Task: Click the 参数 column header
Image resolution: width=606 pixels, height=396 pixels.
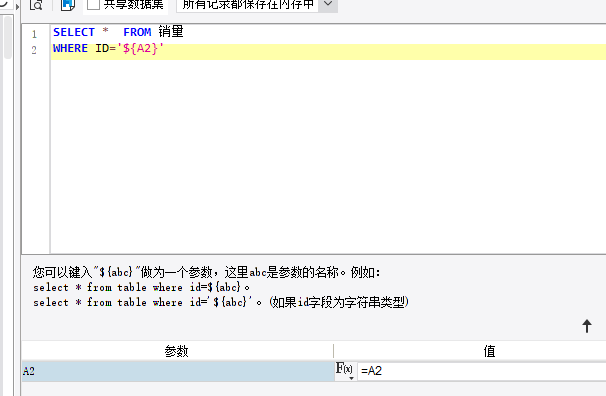Action: pos(177,351)
